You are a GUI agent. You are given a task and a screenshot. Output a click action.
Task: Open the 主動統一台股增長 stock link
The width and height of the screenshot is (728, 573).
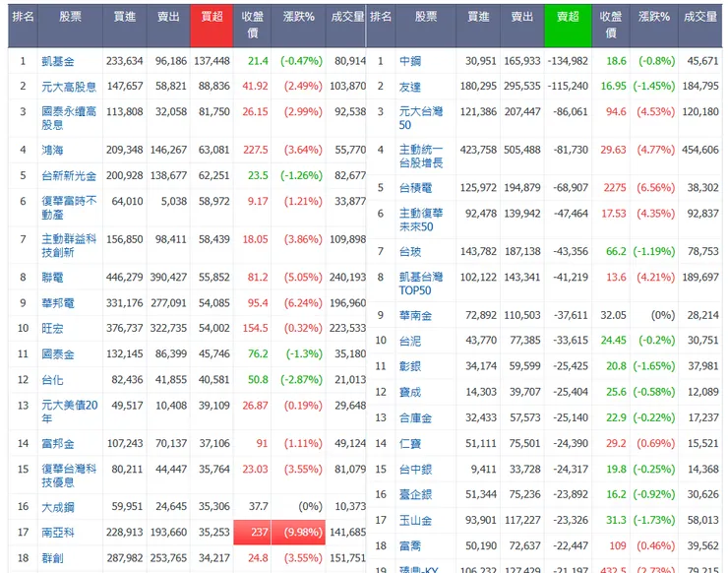421,157
